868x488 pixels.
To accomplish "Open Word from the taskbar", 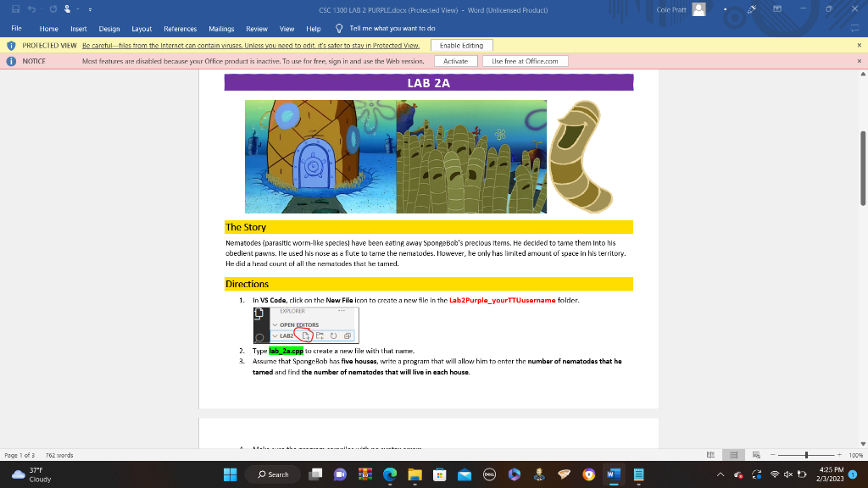I will click(612, 474).
